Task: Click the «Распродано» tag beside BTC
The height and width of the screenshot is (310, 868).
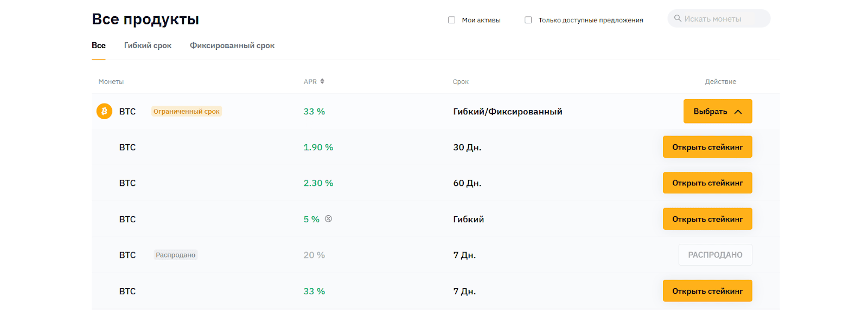Action: [175, 255]
